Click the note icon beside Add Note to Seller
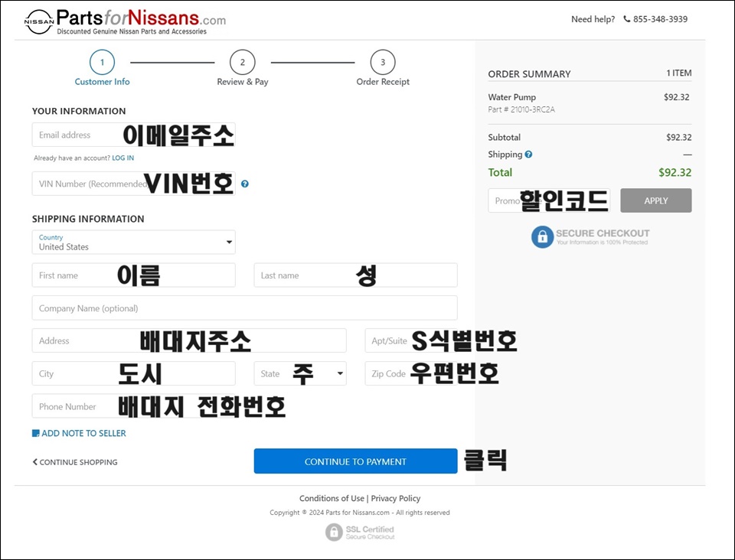 tap(36, 433)
